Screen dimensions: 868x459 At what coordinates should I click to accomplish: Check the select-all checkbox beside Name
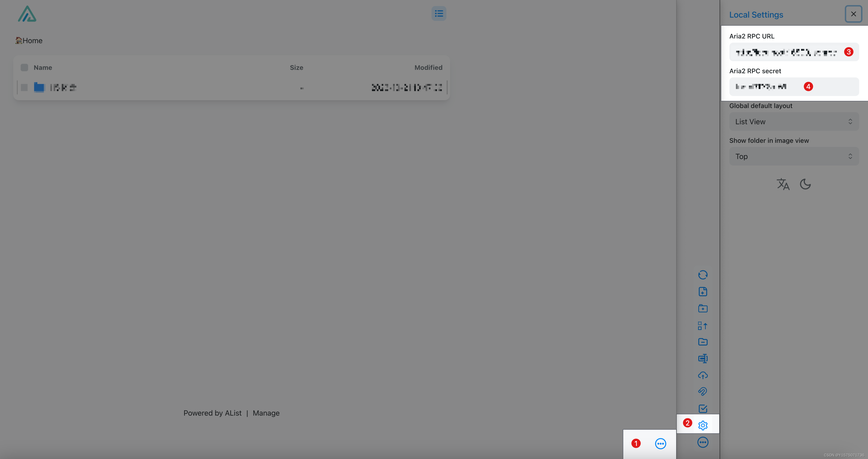coord(24,67)
